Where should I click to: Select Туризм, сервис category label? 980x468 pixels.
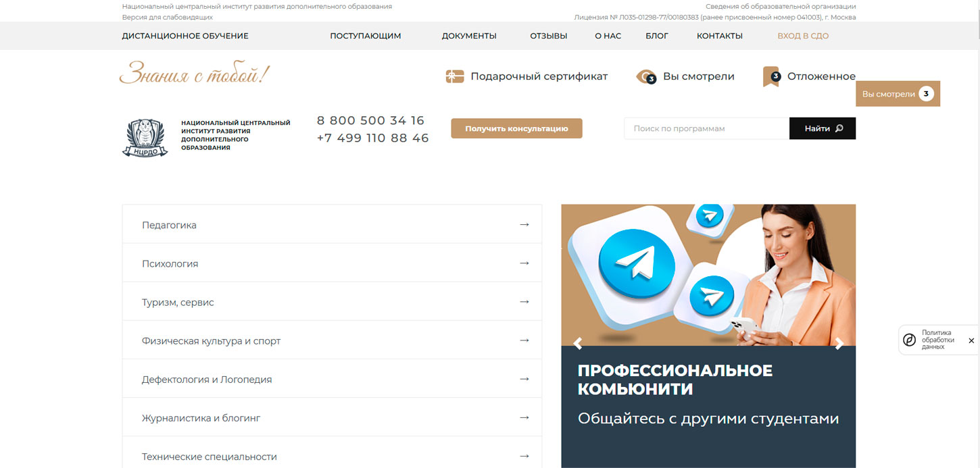click(178, 302)
